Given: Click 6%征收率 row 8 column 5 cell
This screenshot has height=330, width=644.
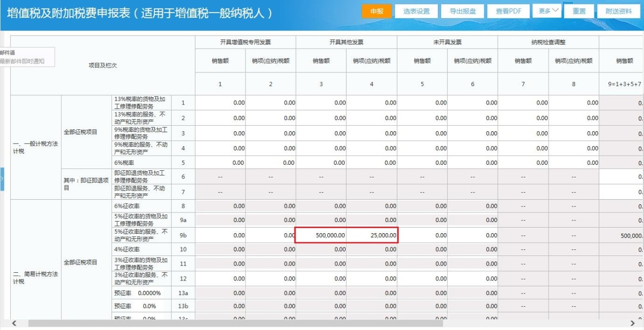Looking at the screenshot, I should (x=422, y=206).
